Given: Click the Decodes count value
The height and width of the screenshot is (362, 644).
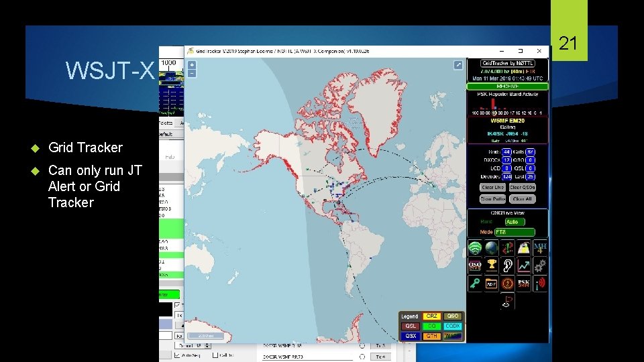Looking at the screenshot, I should click(506, 176).
